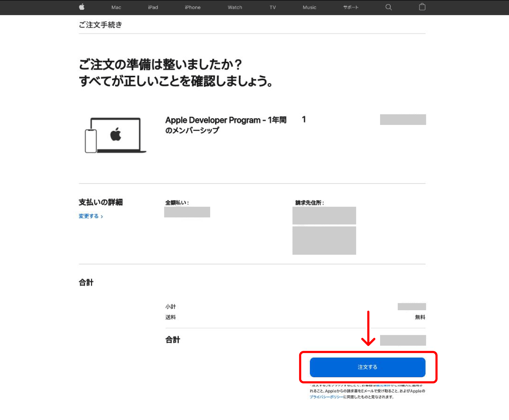
Task: Click the 支払いの詳細 section heading
Action: [x=101, y=202]
